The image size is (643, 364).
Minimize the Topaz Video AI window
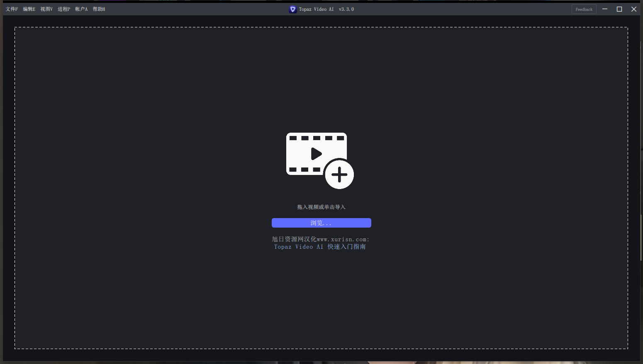605,9
